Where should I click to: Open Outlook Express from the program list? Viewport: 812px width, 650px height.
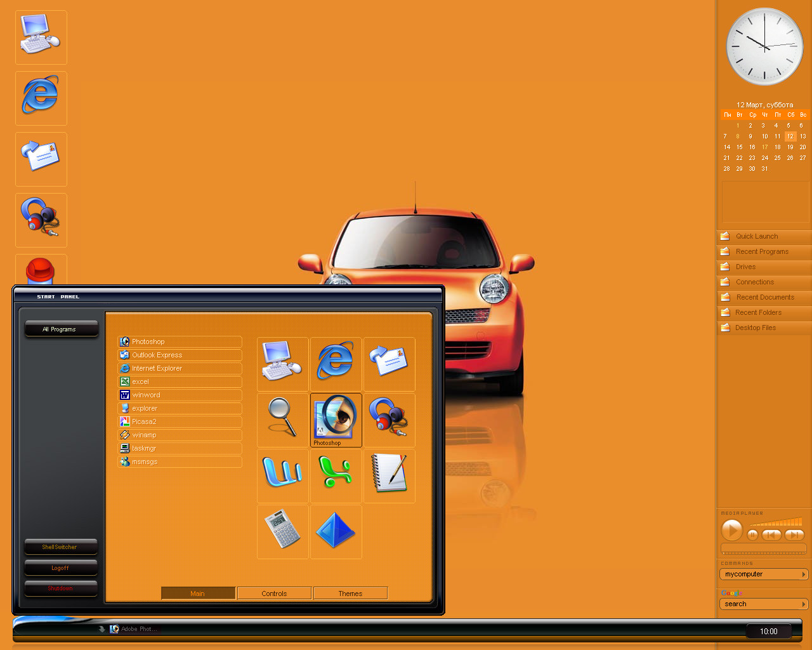point(180,355)
